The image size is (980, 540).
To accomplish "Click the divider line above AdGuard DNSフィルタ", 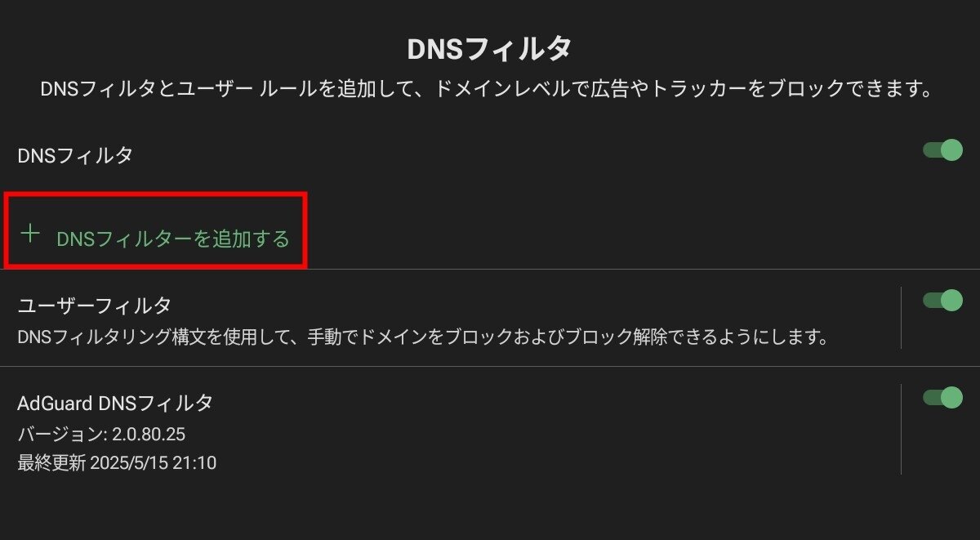I will tap(490, 366).
